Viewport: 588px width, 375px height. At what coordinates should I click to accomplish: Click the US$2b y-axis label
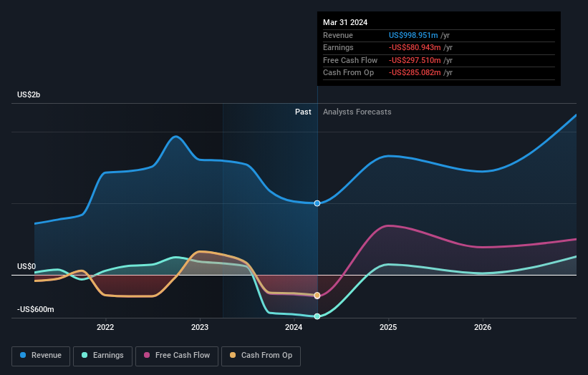29,94
